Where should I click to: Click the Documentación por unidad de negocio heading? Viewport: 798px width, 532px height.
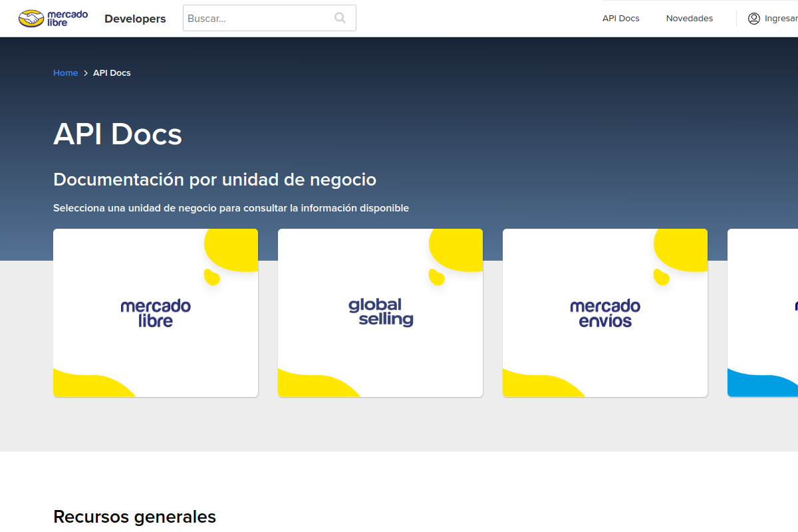(215, 180)
